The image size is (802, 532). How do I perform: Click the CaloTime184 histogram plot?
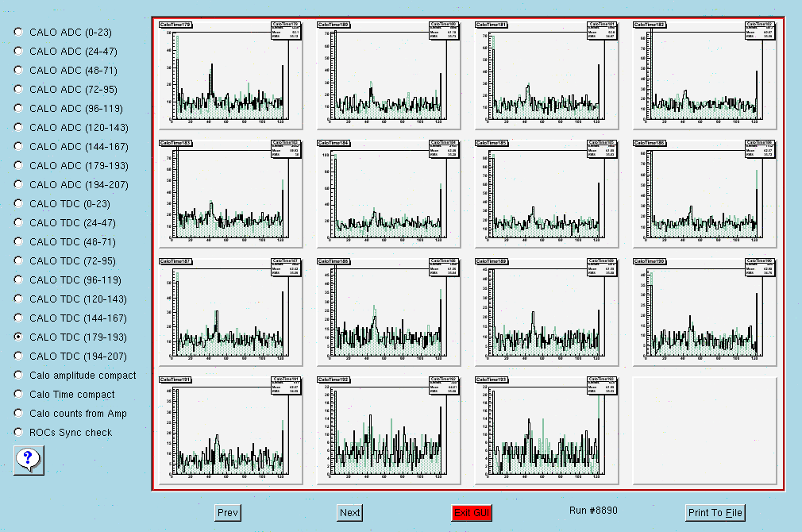(x=388, y=194)
